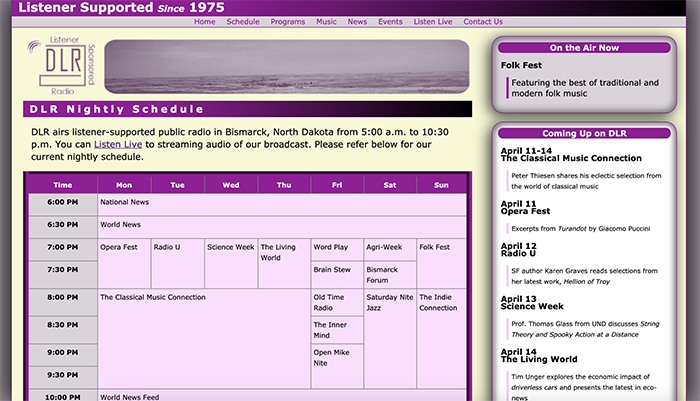Navigate to the Events page
Viewport: 700px width, 401px height.
coord(390,21)
